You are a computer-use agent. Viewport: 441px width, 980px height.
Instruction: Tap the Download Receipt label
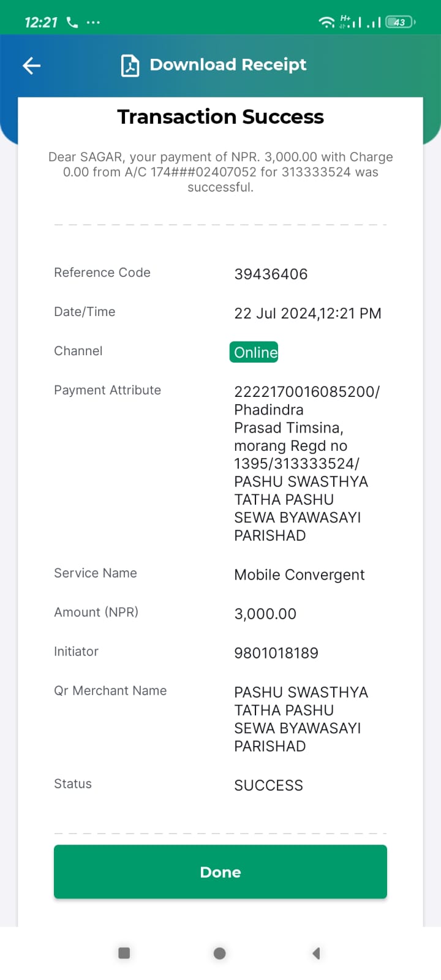point(228,65)
